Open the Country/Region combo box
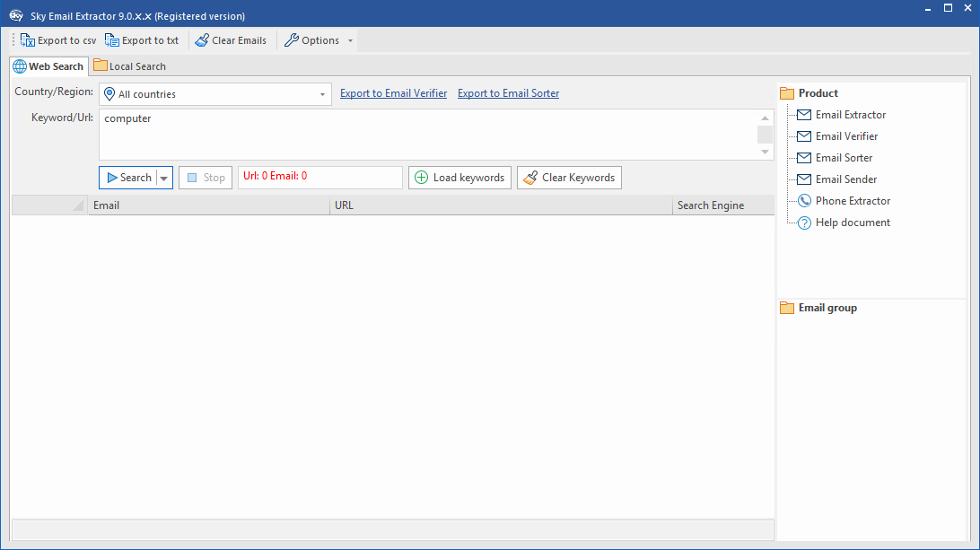 coord(215,94)
